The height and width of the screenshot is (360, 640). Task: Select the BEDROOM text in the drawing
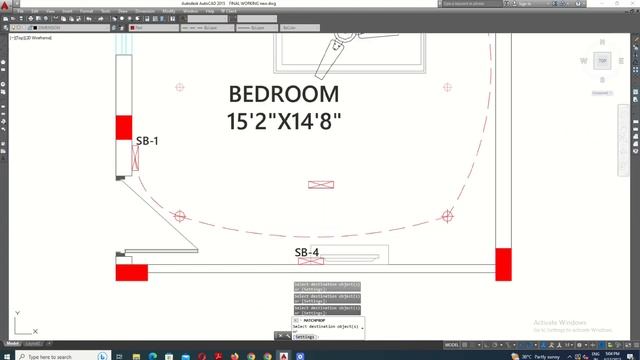284,94
